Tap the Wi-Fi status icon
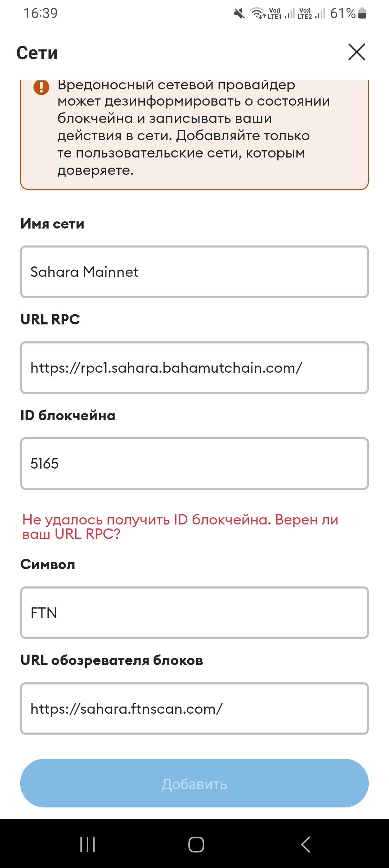 tap(257, 13)
